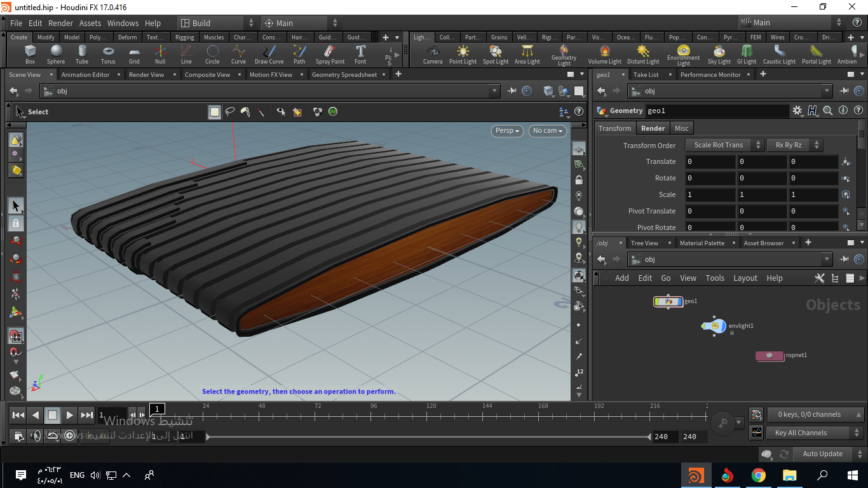This screenshot has height=488, width=868.
Task: Open Chrome from the Windows taskbar
Action: [758, 475]
